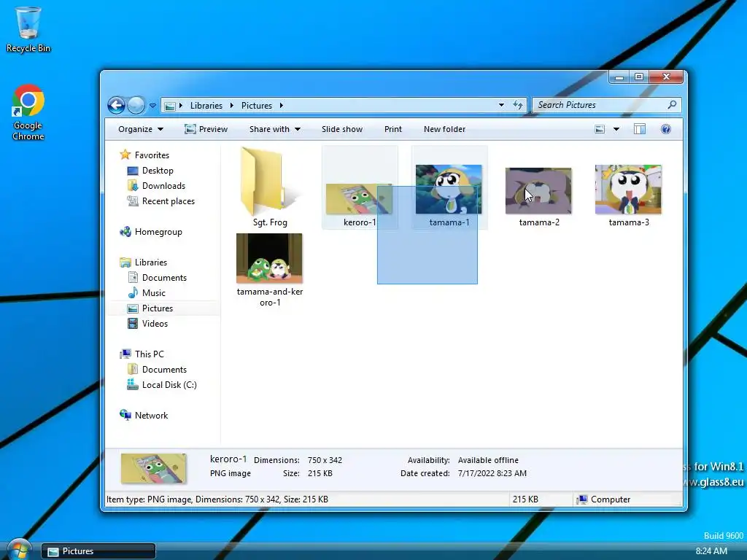The height and width of the screenshot is (560, 747).
Task: Click the Search Pictures field
Action: pyautogui.click(x=606, y=105)
